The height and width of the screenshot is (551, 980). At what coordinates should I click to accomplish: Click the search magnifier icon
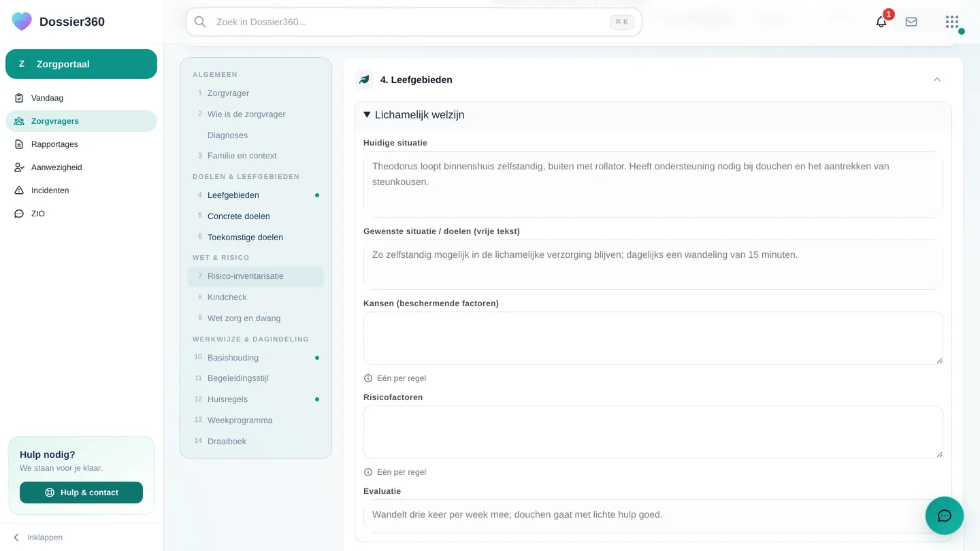(x=200, y=22)
